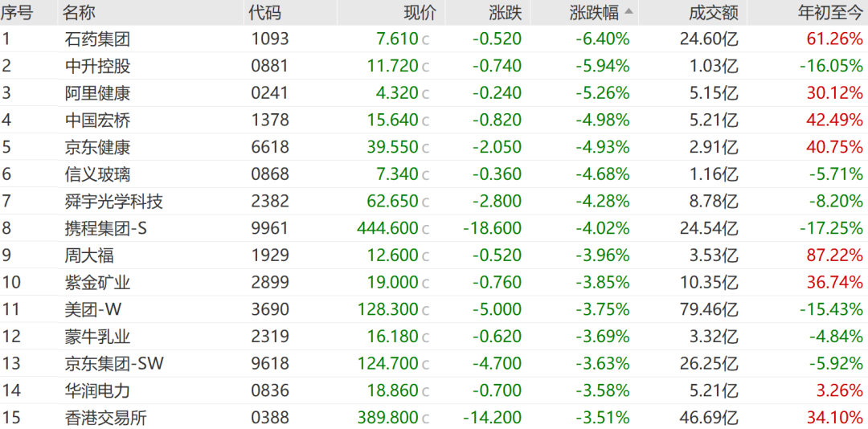Click the c marker next to price 444.600
The height and width of the screenshot is (429, 868).
(x=426, y=229)
